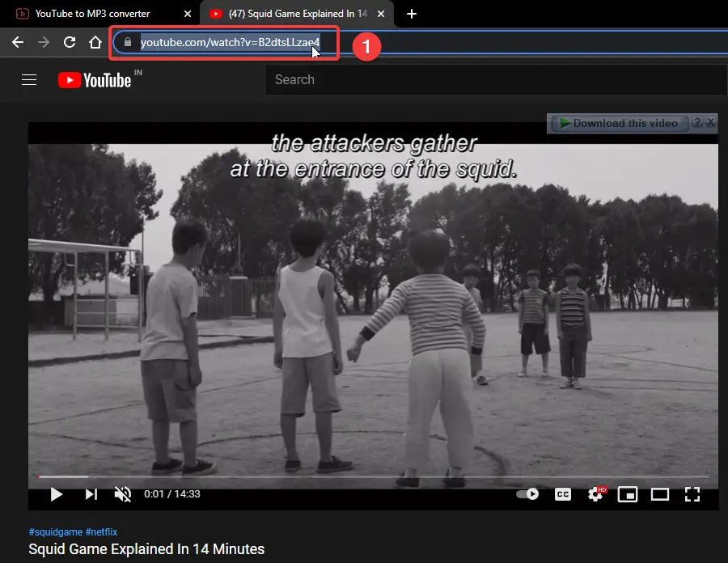
Task: Click the padlock site info icon
Action: point(128,42)
